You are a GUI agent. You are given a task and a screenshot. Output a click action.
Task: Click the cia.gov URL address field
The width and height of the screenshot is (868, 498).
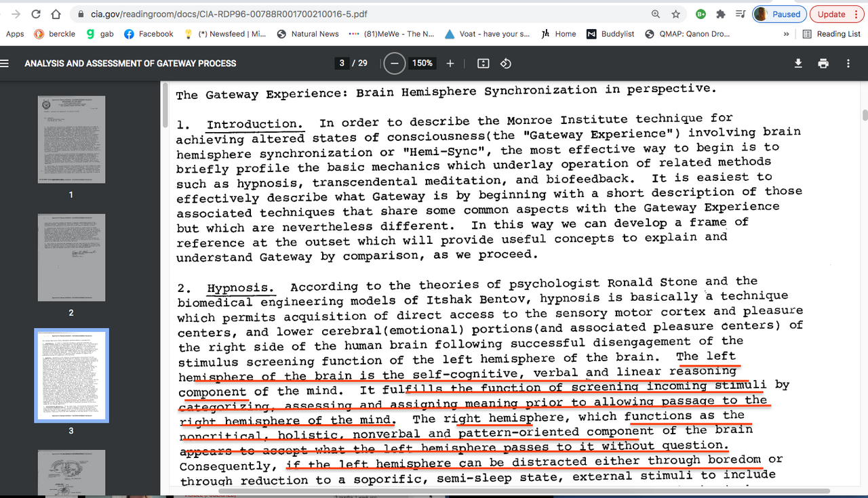pyautogui.click(x=231, y=14)
